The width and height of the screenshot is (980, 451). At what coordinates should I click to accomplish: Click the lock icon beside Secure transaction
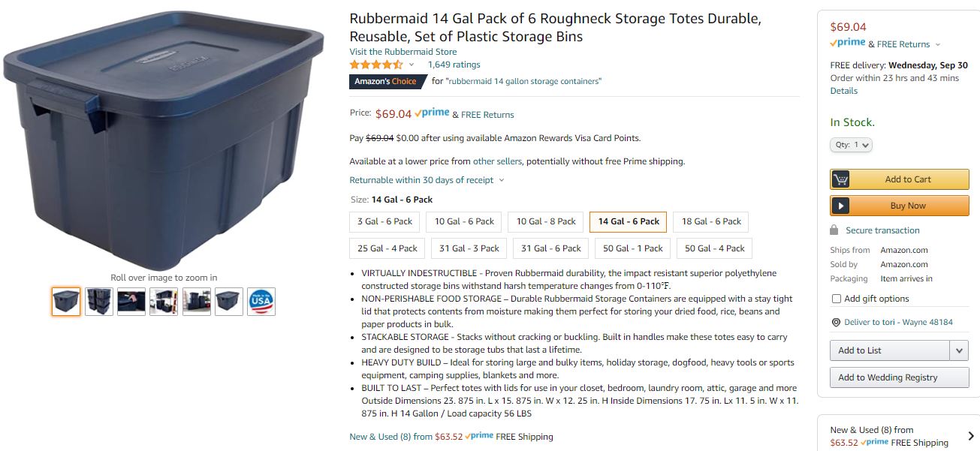point(834,230)
